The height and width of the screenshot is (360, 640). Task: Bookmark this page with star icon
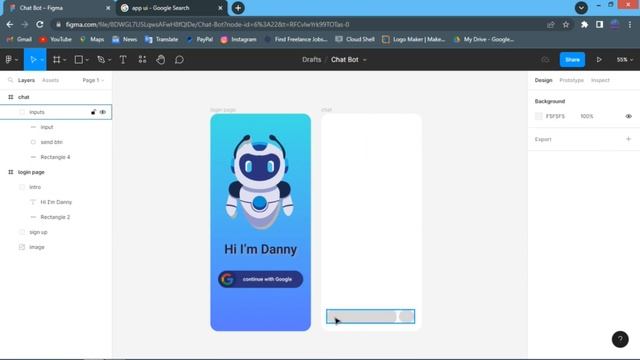click(566, 24)
